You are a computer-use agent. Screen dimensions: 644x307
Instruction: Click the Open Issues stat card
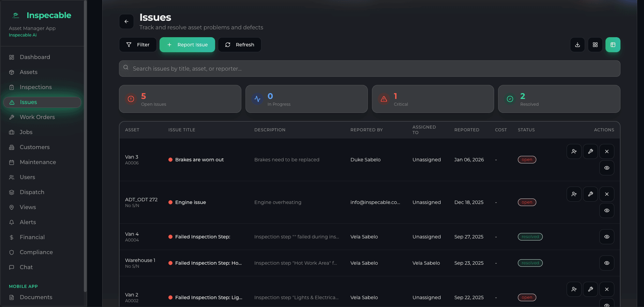[x=180, y=99]
